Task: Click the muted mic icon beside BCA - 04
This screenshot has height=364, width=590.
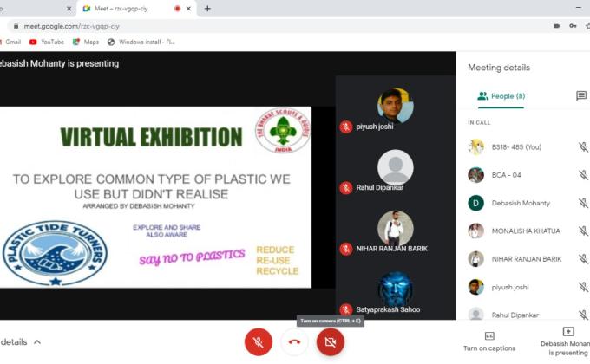Action: click(x=583, y=175)
